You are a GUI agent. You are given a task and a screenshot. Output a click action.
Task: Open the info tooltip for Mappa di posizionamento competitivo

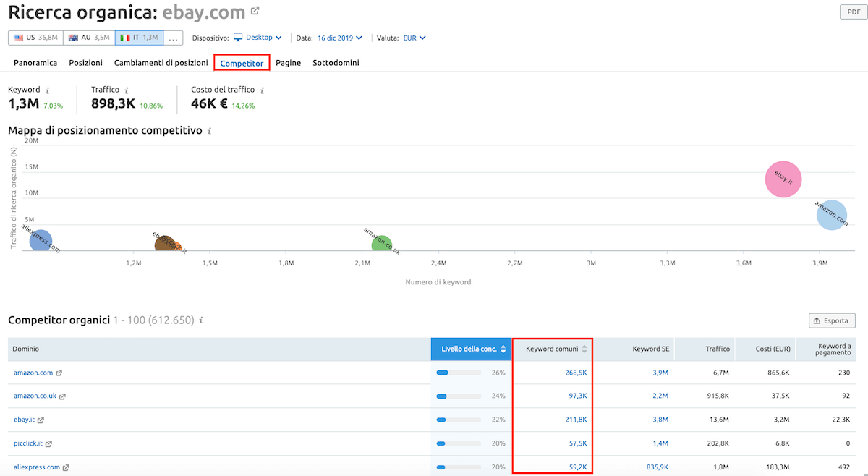coord(210,131)
